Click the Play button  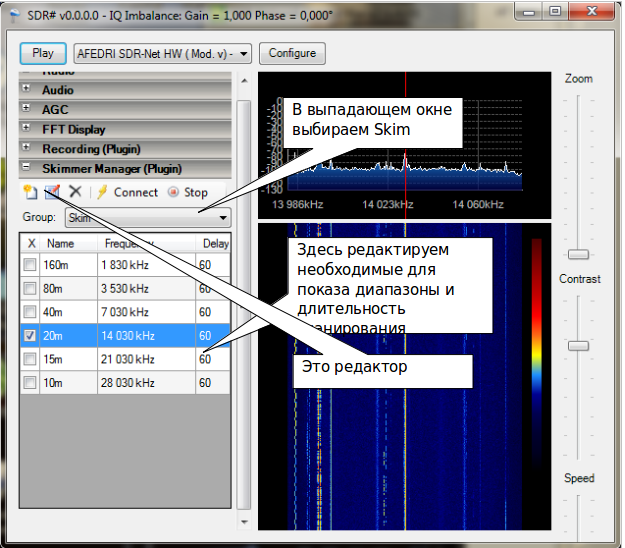43,53
